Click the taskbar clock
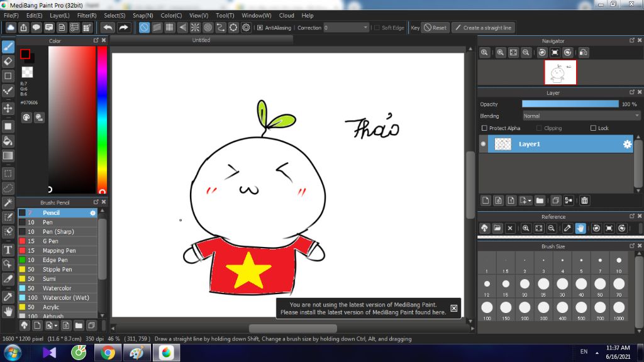This screenshot has width=644, height=362. click(618, 352)
